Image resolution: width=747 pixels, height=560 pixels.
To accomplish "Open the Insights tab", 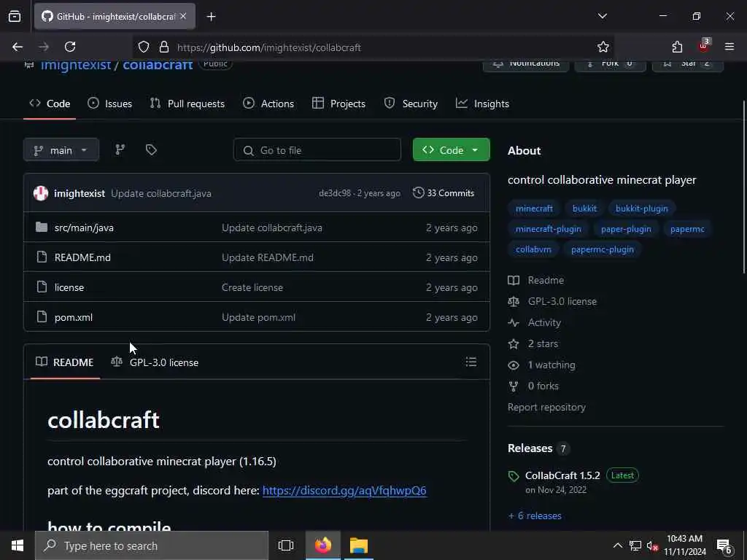I will click(x=483, y=104).
